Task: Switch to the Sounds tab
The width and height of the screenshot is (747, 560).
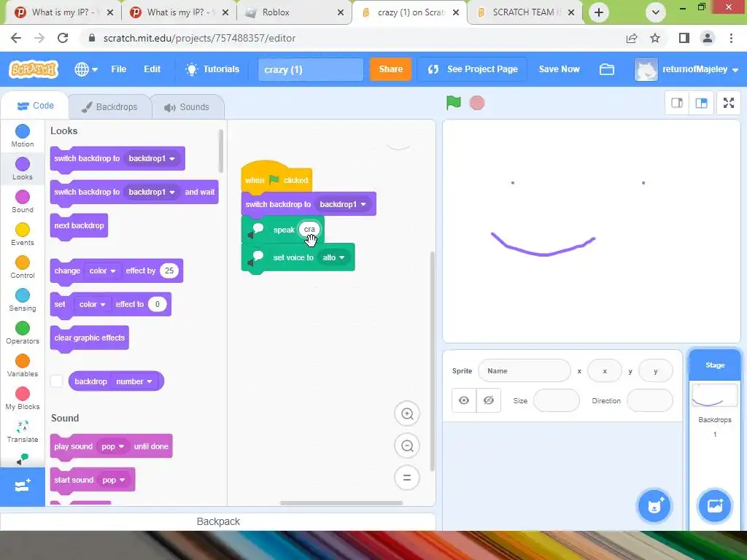Action: (x=187, y=106)
